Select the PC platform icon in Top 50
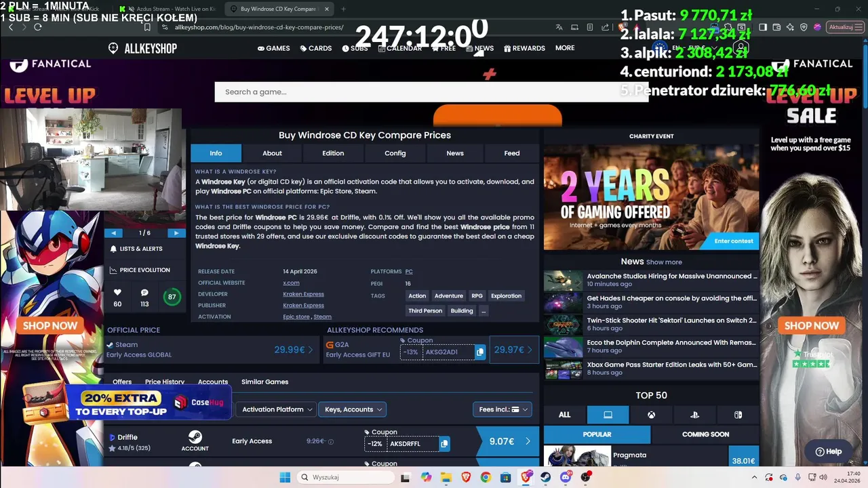Image resolution: width=868 pixels, height=488 pixels. 608,415
